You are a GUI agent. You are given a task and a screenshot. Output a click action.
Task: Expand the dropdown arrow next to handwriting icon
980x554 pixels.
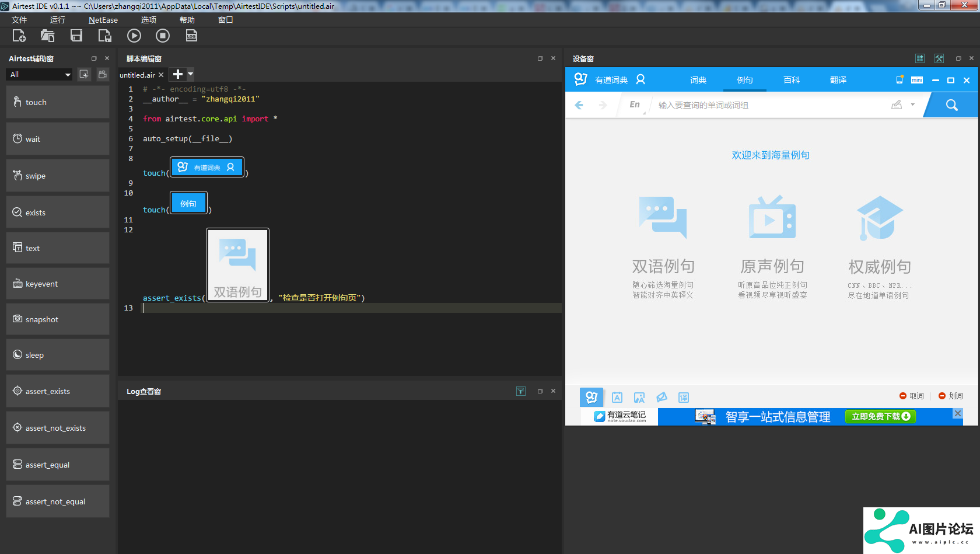[x=912, y=104]
